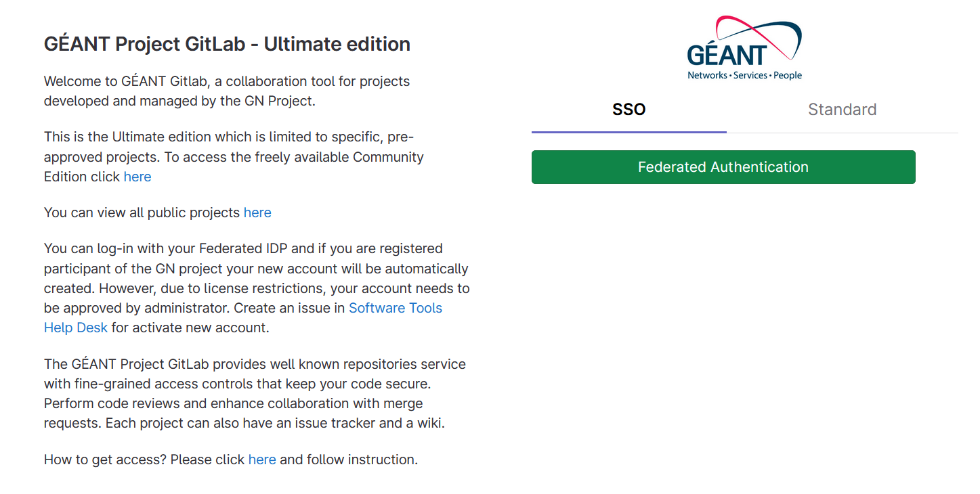Click the 'fine-grained access controls' paragraph
The image size is (980, 494).
click(x=255, y=394)
